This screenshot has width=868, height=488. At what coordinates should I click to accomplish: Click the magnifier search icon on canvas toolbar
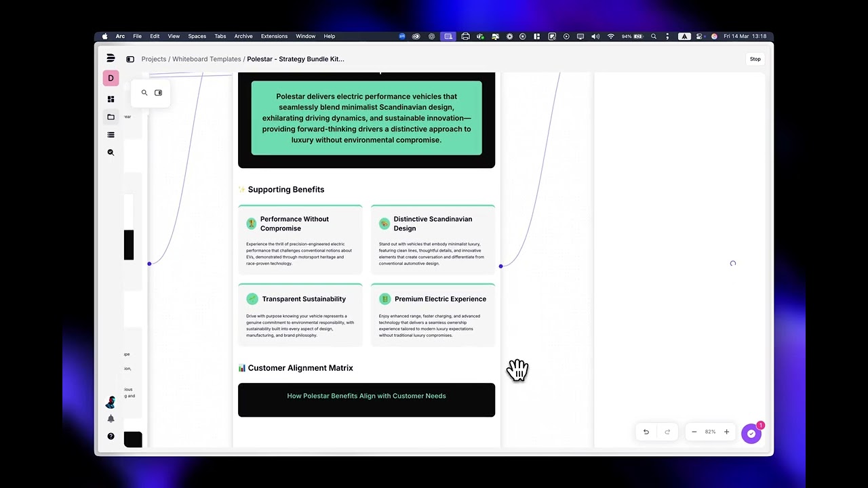[x=144, y=93]
